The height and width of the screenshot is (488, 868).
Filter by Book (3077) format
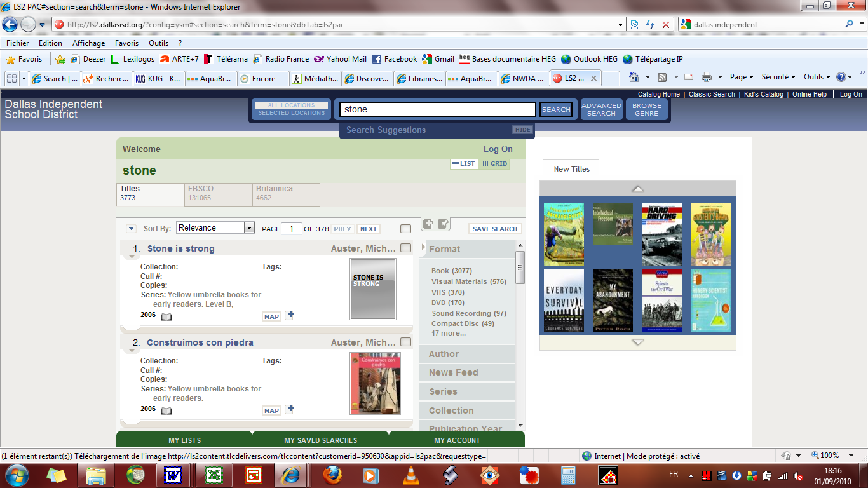point(452,271)
